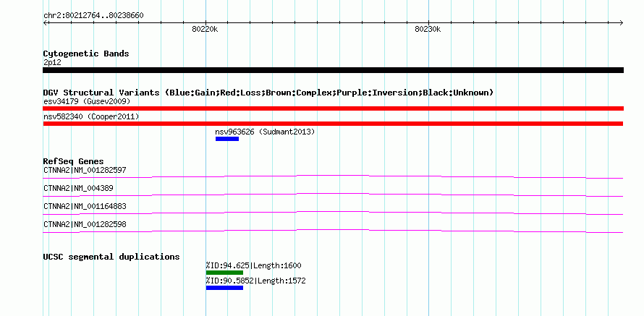The height and width of the screenshot is (316, 644).
Task: Click the DGV Structural Variants track title
Action: click(268, 93)
